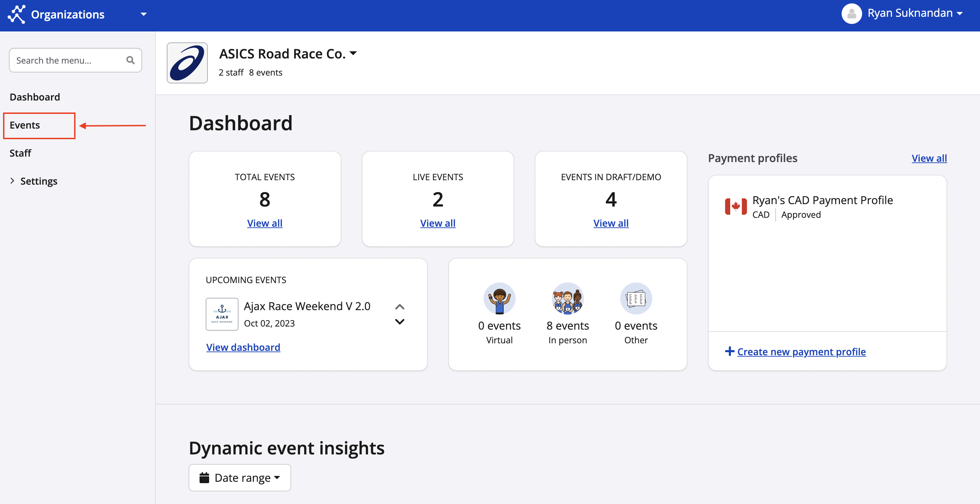Click the Virtual events illustration icon
Viewport: 980px width, 504px height.
coord(499,299)
